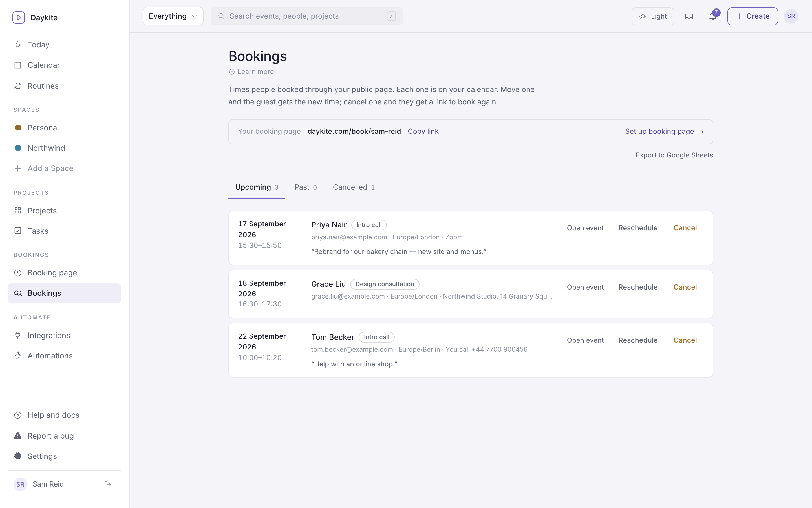The image size is (812, 508).
Task: Switch to the Cancelled tab
Action: tap(354, 187)
